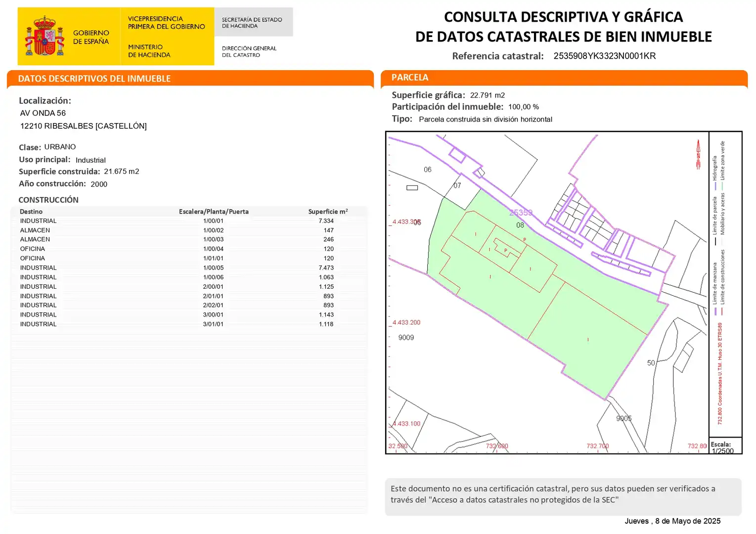This screenshot has width=756, height=534.
Task: Select 'Parcela construida sin división horizontal' text
Action: pyautogui.click(x=486, y=119)
